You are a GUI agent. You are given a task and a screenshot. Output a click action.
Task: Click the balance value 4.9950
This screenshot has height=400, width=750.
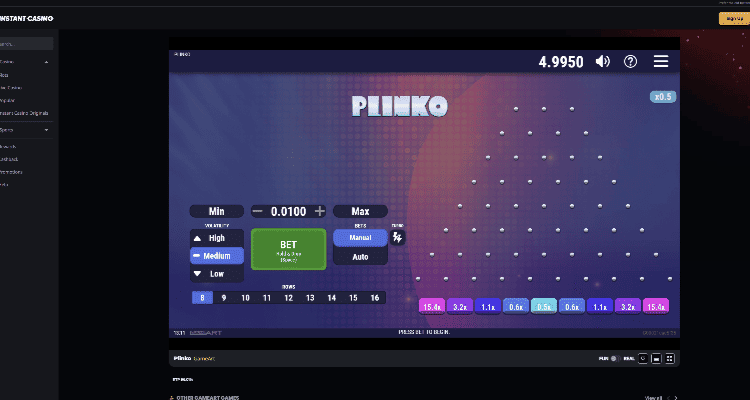pos(561,62)
